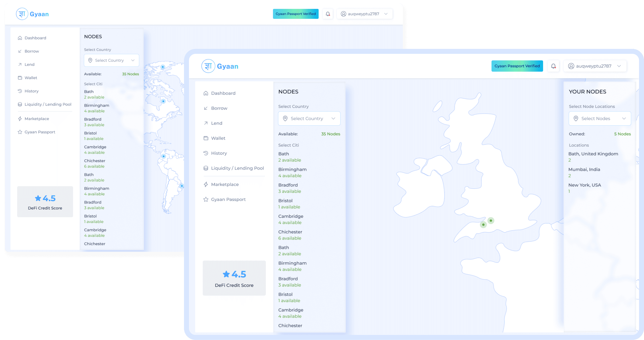Click History clock icon in front sidebar
Viewport: 644px width, 340px height.
click(206, 153)
